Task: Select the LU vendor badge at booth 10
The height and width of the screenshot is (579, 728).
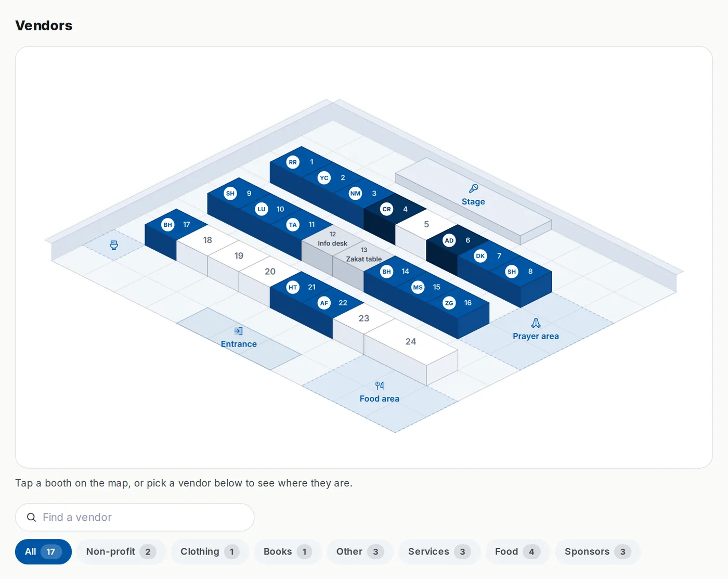Action: click(262, 209)
